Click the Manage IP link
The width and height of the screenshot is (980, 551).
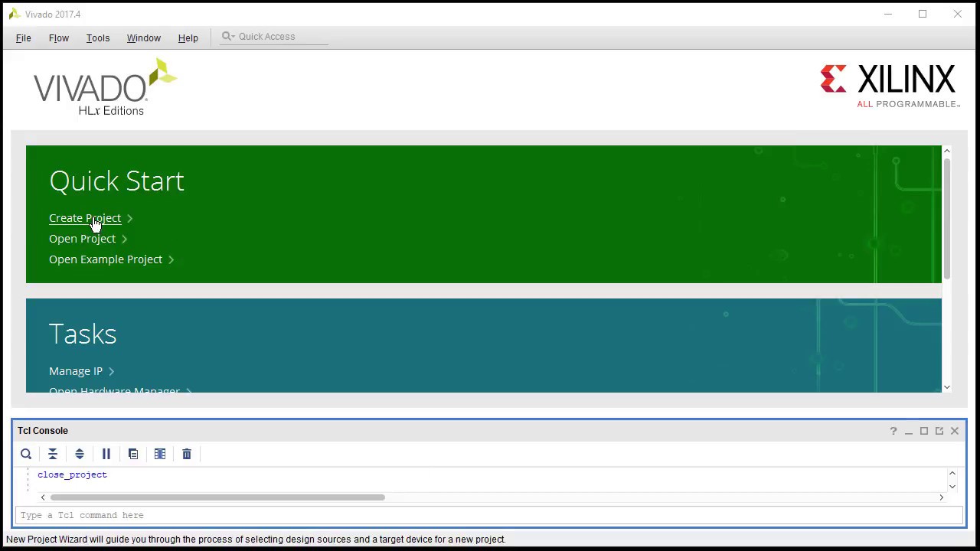(76, 371)
